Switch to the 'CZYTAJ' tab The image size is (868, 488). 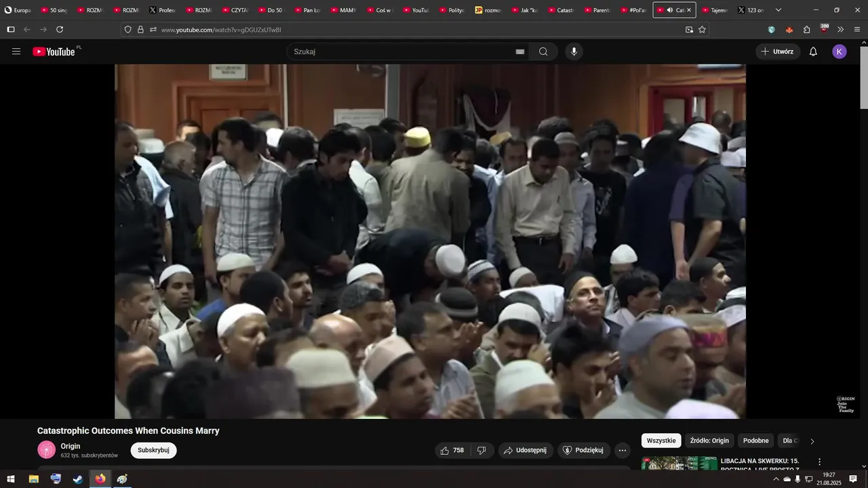click(235, 10)
